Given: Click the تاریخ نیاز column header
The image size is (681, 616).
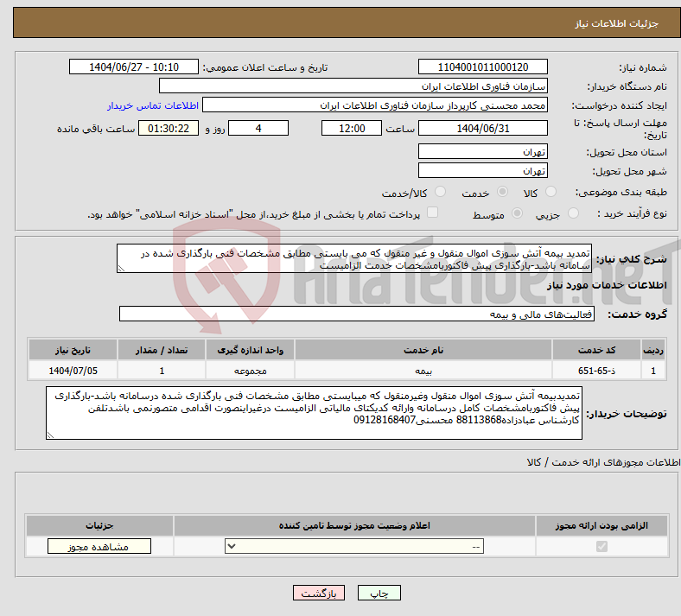Looking at the screenshot, I should pyautogui.click(x=73, y=350).
